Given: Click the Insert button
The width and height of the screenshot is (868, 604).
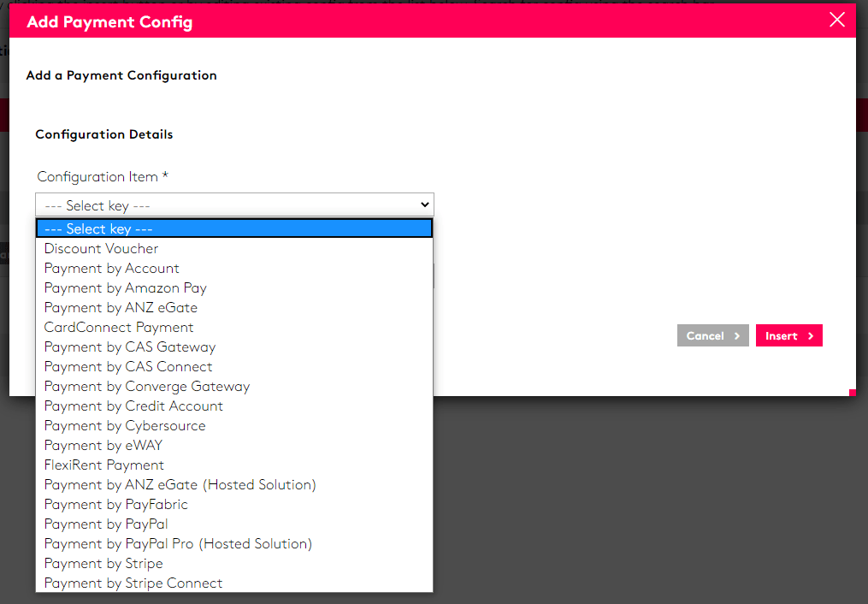Looking at the screenshot, I should point(788,335).
